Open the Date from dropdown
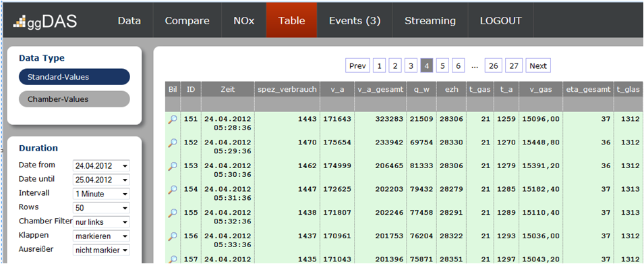644x264 pixels. click(101, 165)
